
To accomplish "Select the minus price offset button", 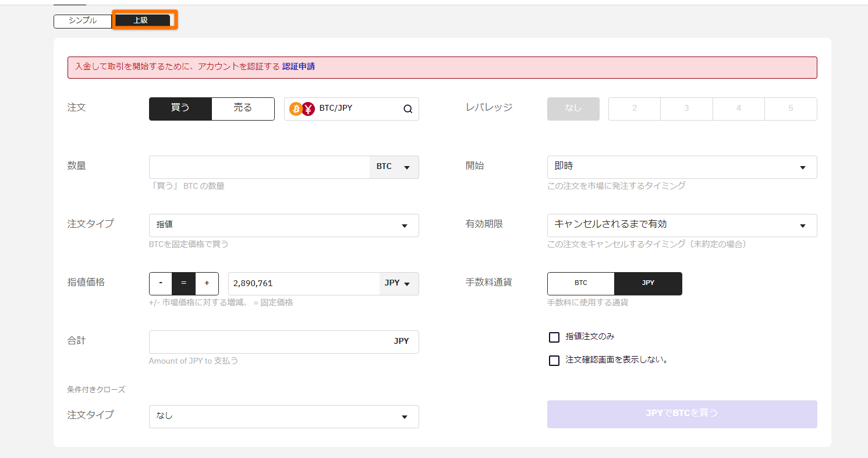I will [x=161, y=284].
